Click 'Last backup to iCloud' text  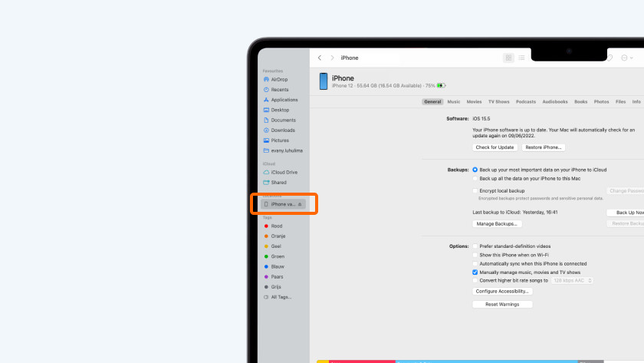pos(497,213)
